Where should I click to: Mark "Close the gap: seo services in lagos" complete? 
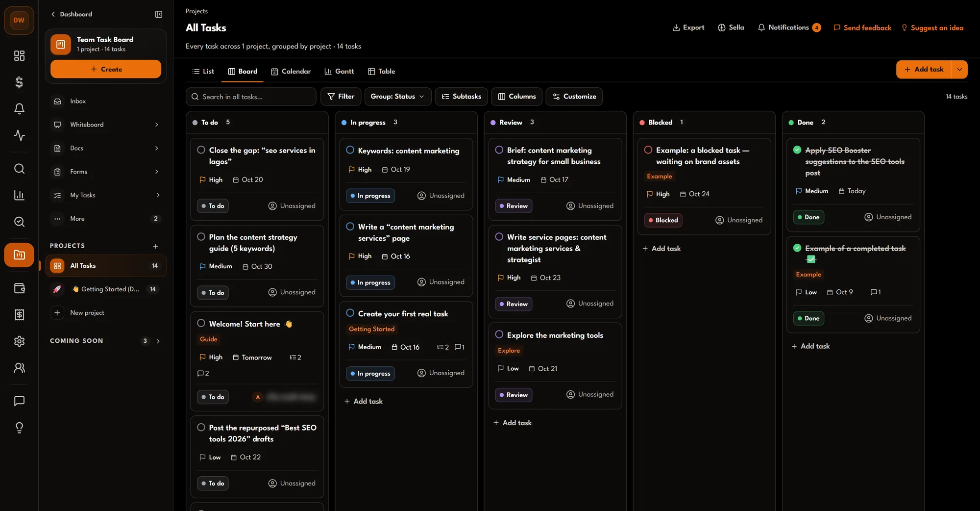pyautogui.click(x=201, y=150)
